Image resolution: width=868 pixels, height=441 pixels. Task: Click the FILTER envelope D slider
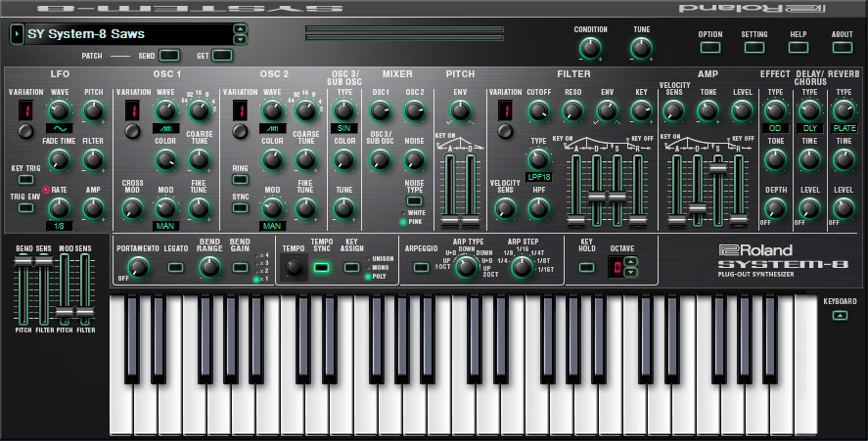[596, 197]
